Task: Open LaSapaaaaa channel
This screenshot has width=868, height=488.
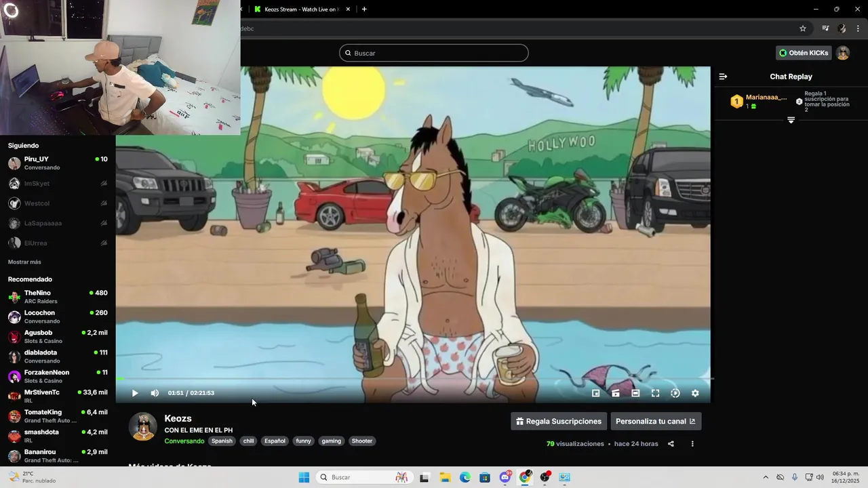Action: (x=58, y=223)
